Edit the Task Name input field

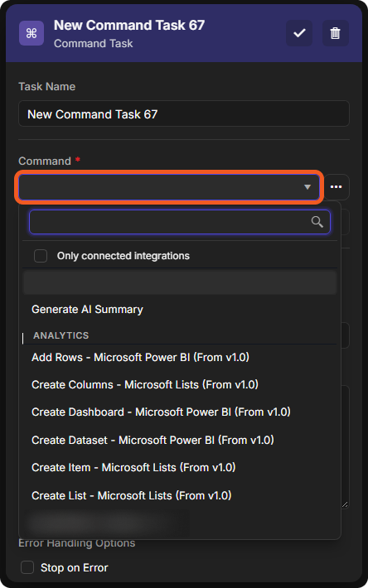[184, 113]
